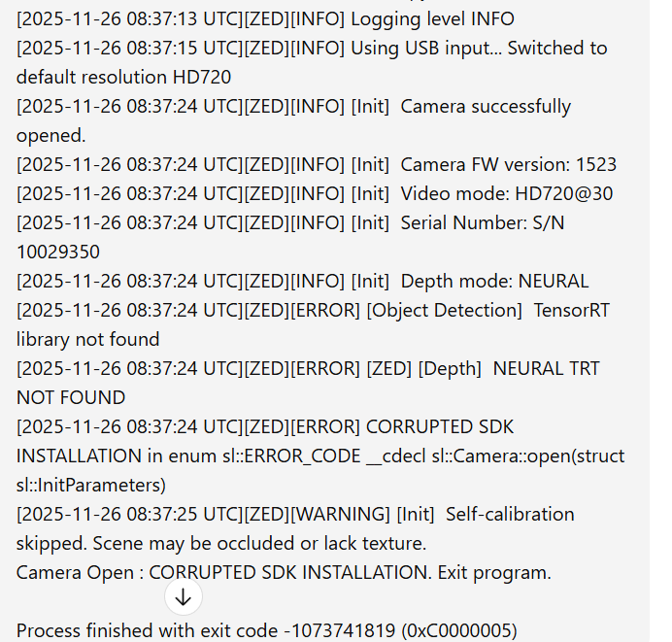The width and height of the screenshot is (672, 642).
Task: Click the "sl::InitParameters)" text
Action: [91, 485]
